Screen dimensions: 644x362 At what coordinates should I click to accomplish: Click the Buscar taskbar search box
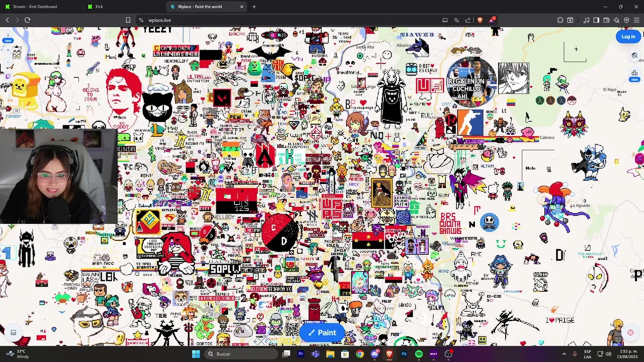click(x=241, y=354)
